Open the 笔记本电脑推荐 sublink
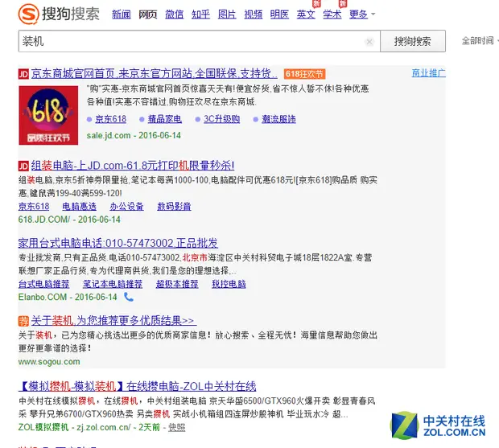The image size is (499, 448). point(113,284)
